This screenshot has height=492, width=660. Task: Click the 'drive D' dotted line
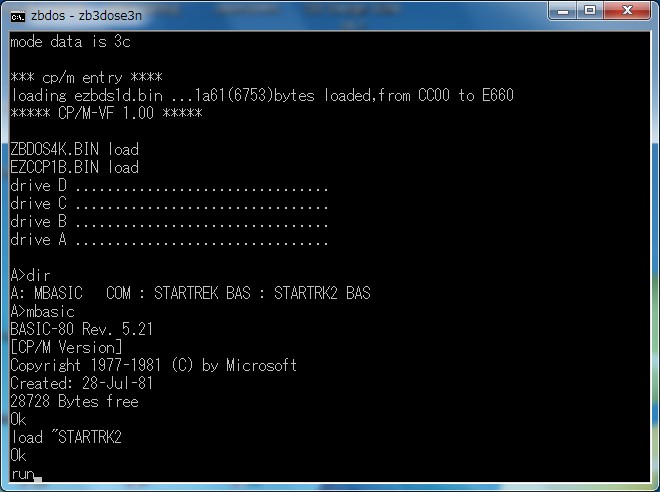tap(169, 185)
